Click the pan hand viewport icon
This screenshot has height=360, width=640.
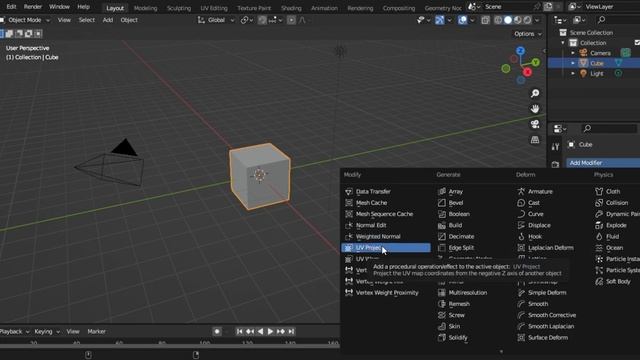[535, 109]
